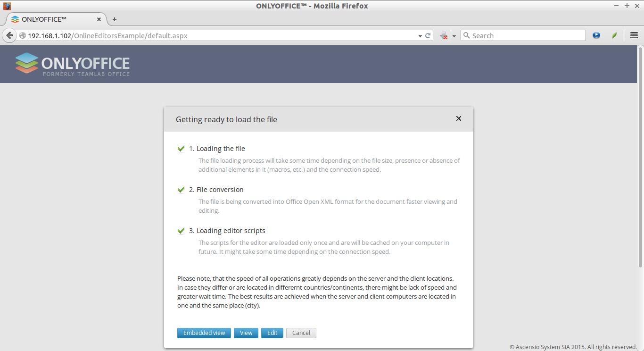The image size is (644, 351).
Task: Click the green leaf extension icon
Action: [614, 35]
